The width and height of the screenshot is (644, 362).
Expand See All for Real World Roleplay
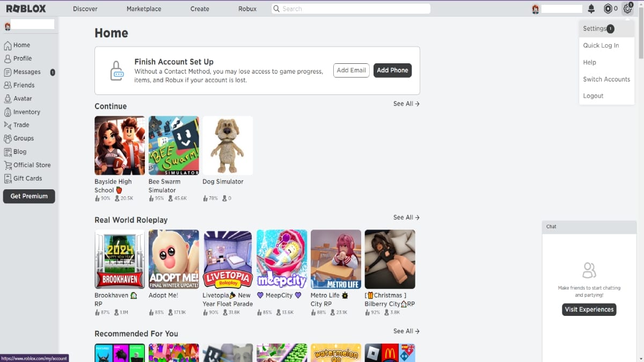(406, 218)
